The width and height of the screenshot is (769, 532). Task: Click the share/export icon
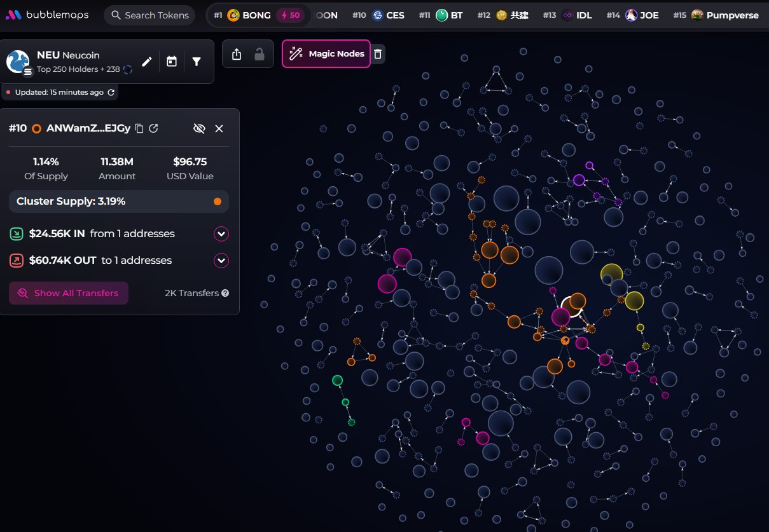[x=237, y=55]
